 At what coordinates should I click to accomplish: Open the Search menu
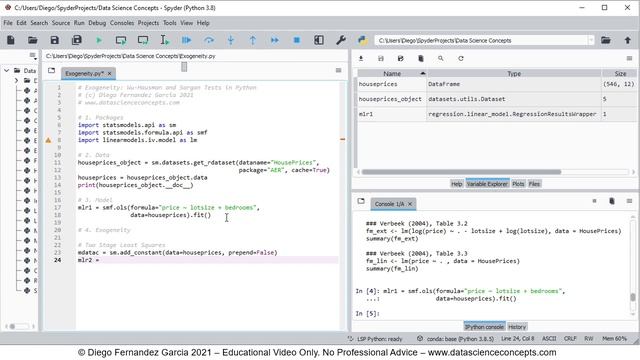pyautogui.click(x=39, y=23)
